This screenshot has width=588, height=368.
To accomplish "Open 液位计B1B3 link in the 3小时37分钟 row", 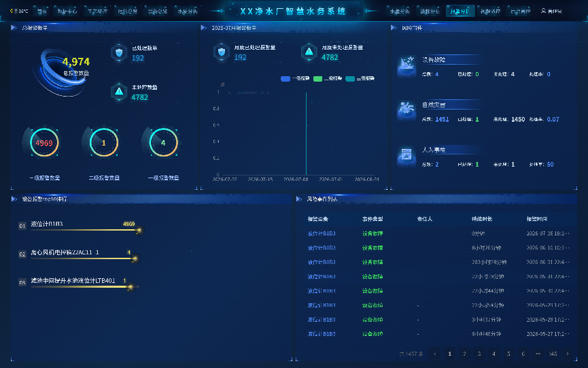I will pos(322,320).
